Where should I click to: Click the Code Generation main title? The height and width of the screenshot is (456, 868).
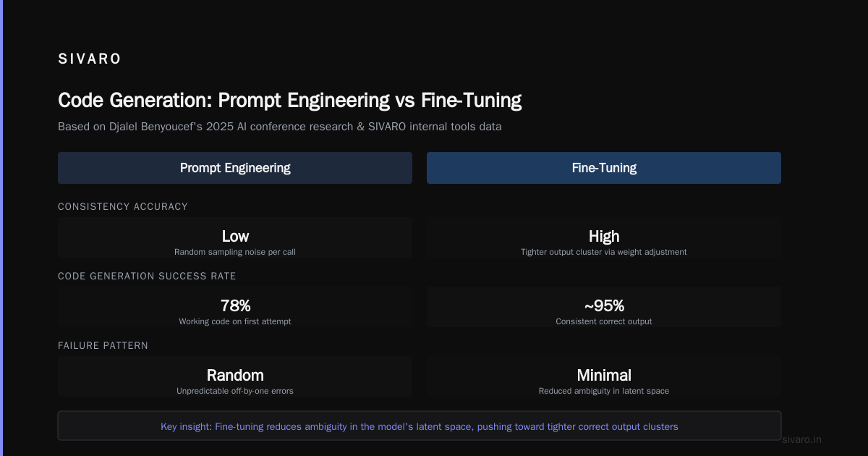click(x=289, y=101)
